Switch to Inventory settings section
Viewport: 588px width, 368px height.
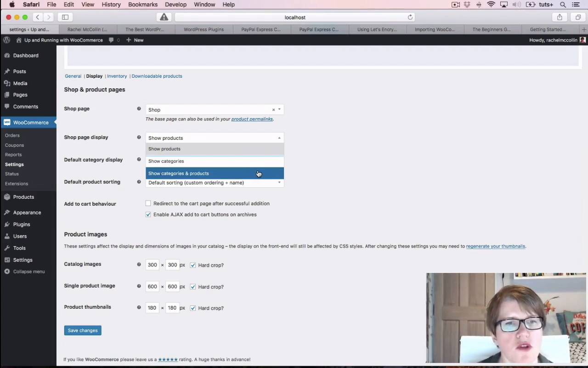point(117,76)
